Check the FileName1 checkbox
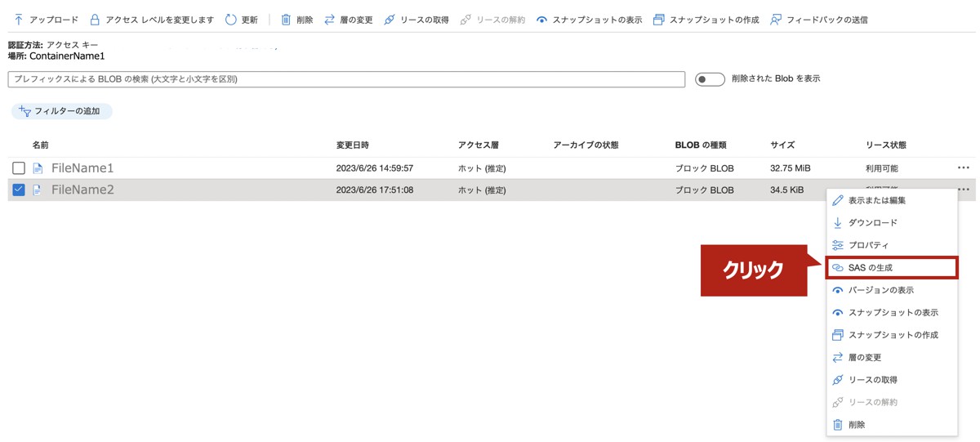The image size is (980, 442). [19, 168]
